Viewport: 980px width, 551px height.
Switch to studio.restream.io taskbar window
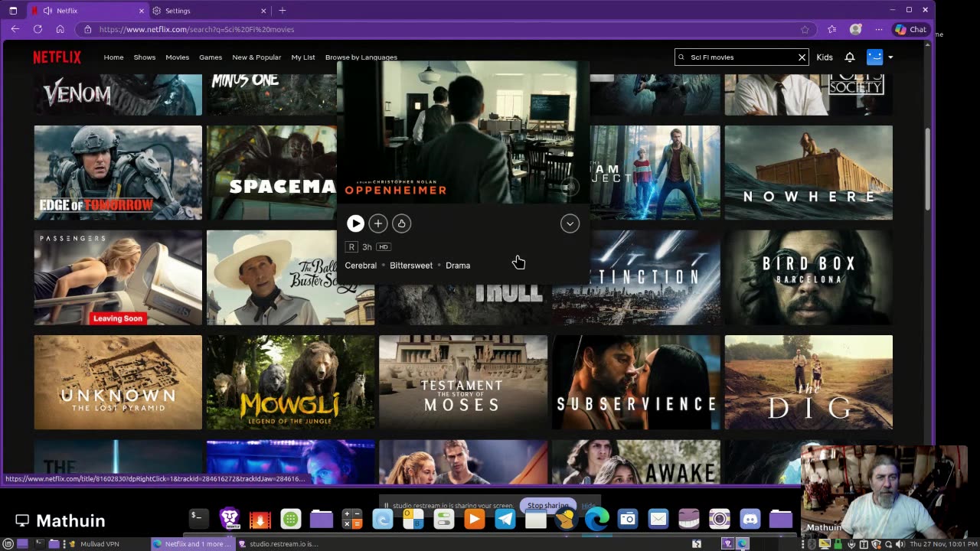tap(279, 544)
